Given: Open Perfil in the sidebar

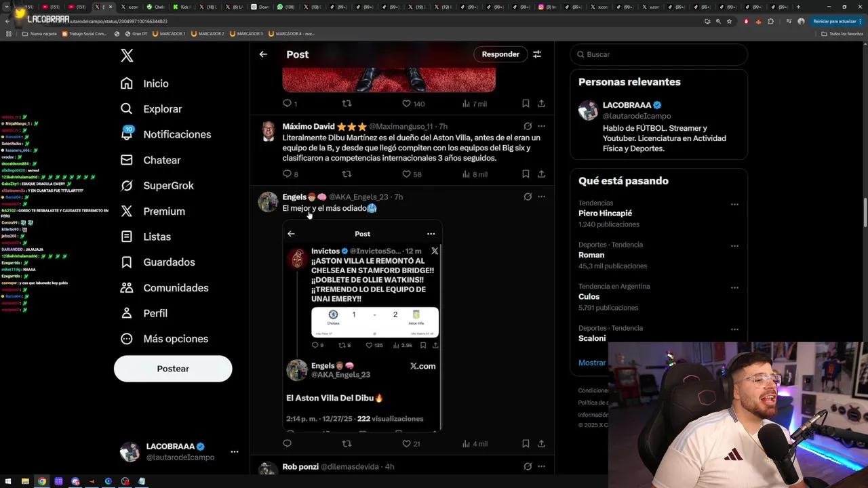Looking at the screenshot, I should (x=144, y=313).
